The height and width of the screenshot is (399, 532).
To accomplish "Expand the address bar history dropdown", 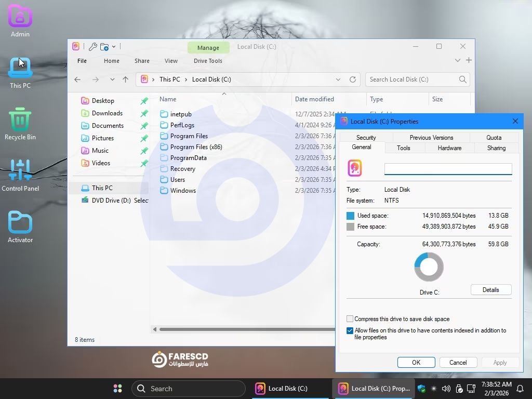I will coord(338,79).
